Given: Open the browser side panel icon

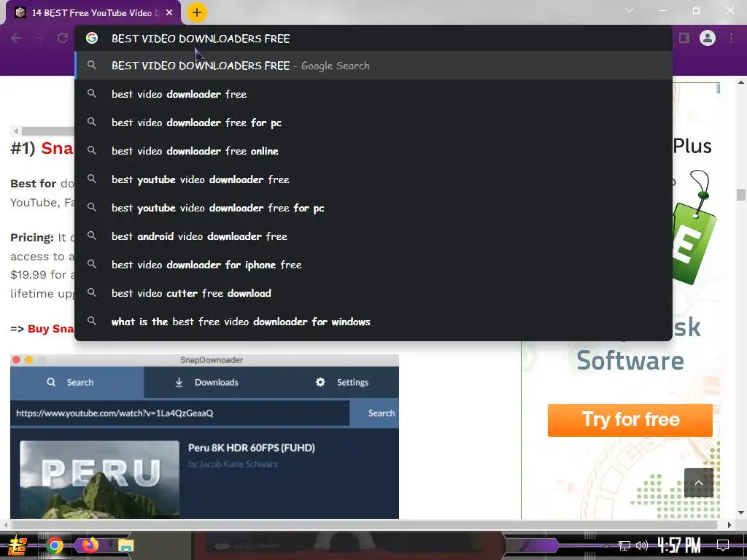Looking at the screenshot, I should [684, 38].
